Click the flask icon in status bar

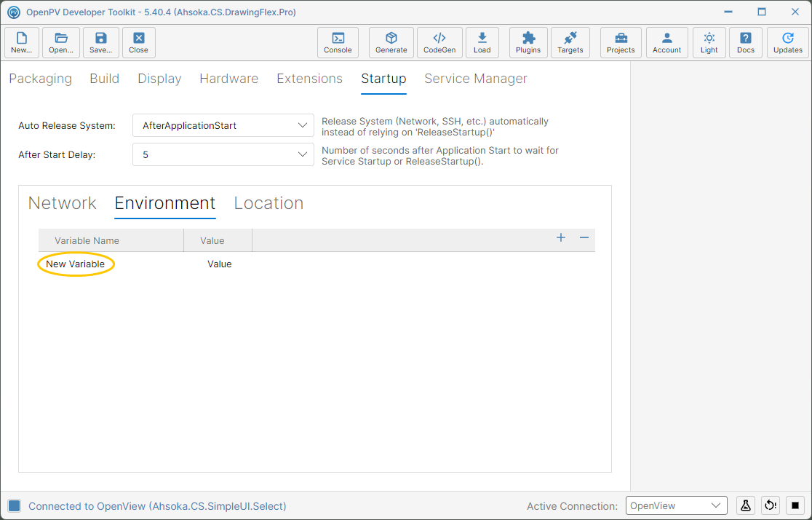745,505
